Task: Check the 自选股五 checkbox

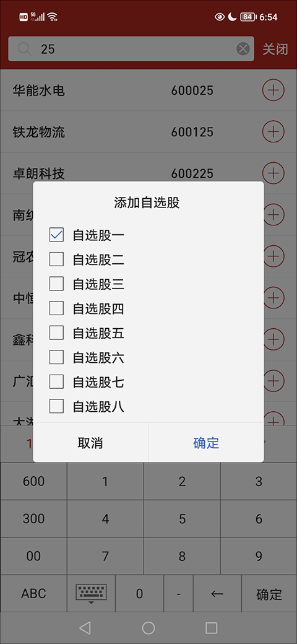Action: point(56,333)
